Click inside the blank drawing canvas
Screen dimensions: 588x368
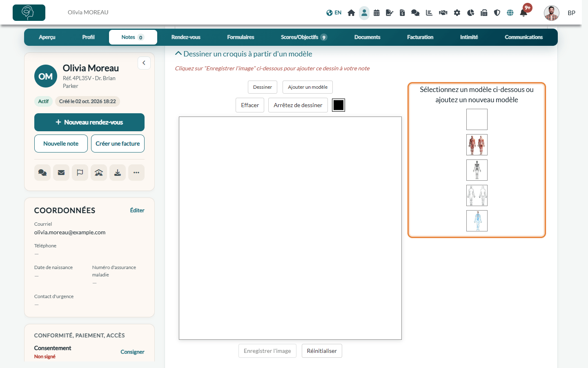pyautogui.click(x=290, y=228)
